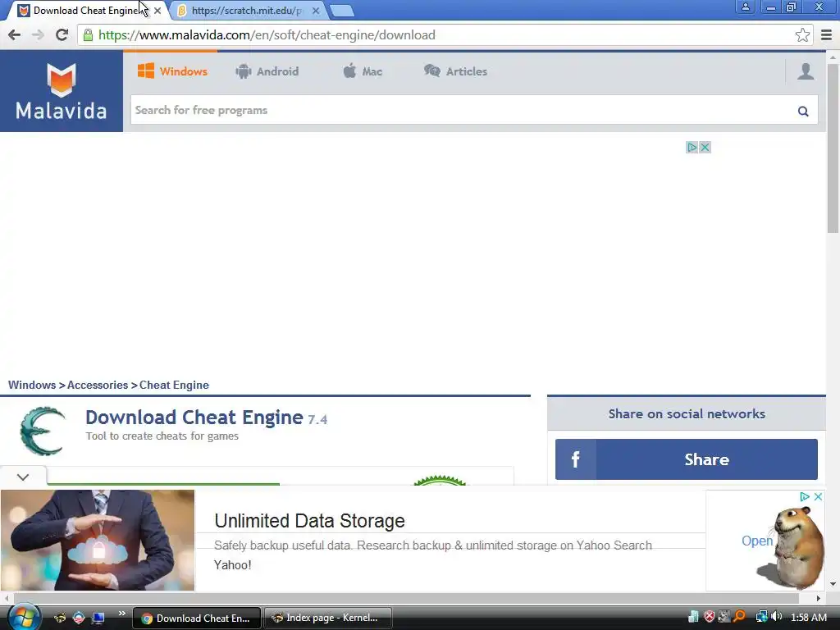Click the red shield security tray icon
The image size is (840, 630).
(x=710, y=617)
